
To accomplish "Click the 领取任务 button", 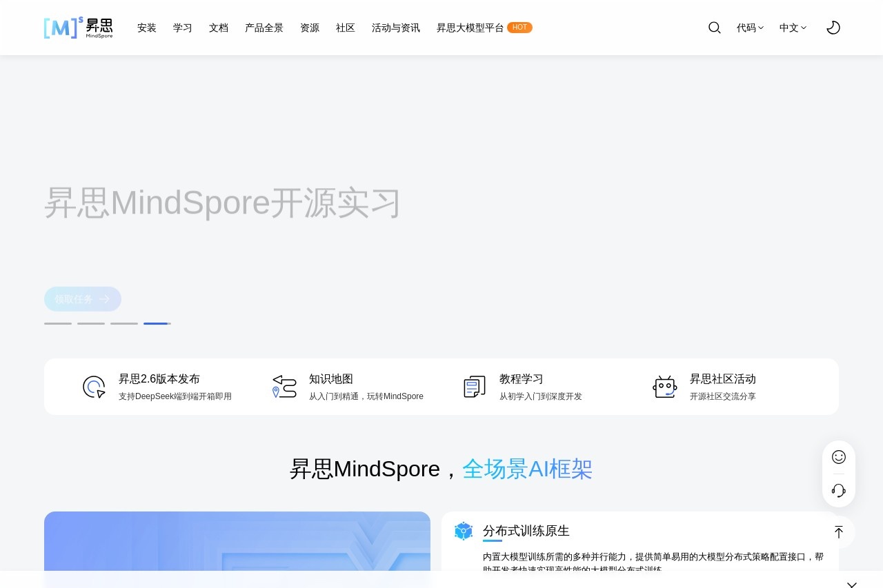I will [83, 298].
